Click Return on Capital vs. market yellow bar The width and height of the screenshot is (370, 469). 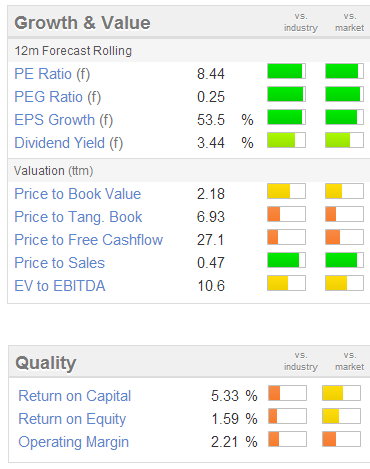pyautogui.click(x=341, y=393)
